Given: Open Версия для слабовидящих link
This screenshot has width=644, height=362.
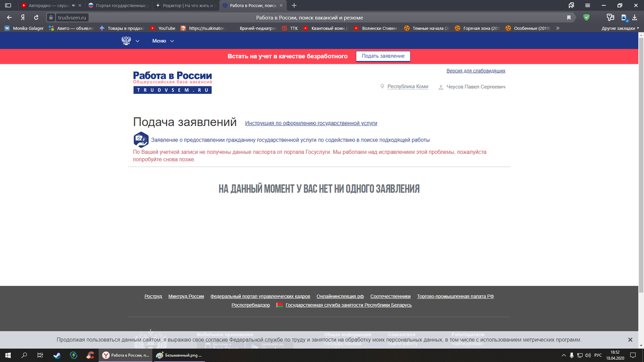Looking at the screenshot, I should coord(476,71).
